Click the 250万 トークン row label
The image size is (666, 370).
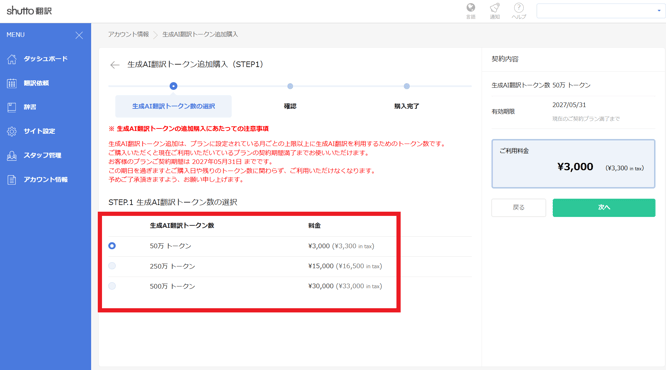[172, 266]
